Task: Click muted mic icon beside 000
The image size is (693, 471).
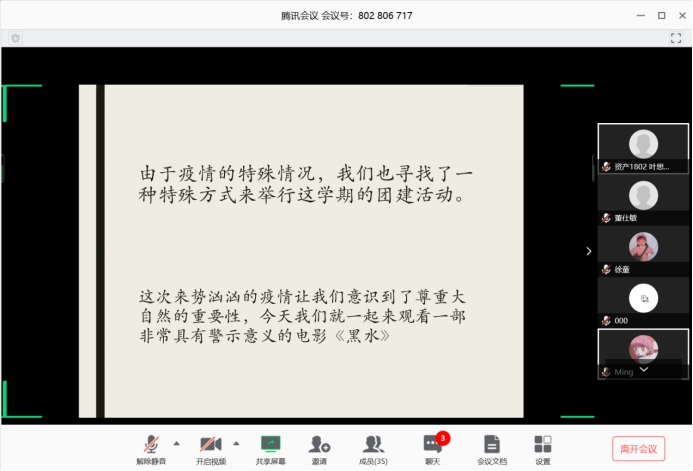Action: tap(606, 321)
